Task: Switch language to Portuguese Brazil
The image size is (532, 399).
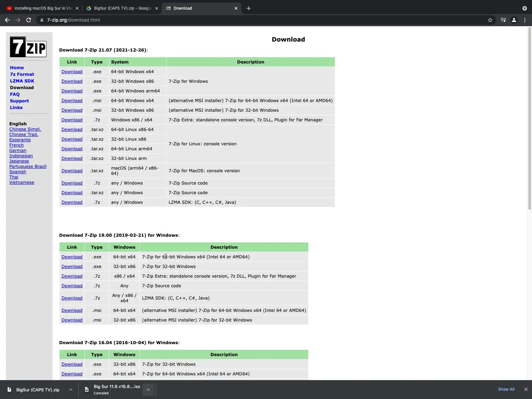Action: (28, 167)
